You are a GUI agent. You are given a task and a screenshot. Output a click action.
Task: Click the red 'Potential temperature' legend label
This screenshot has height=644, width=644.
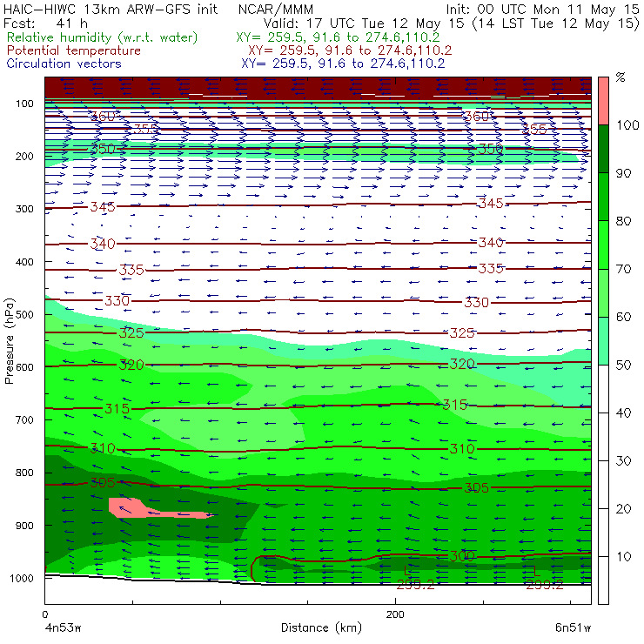click(73, 50)
